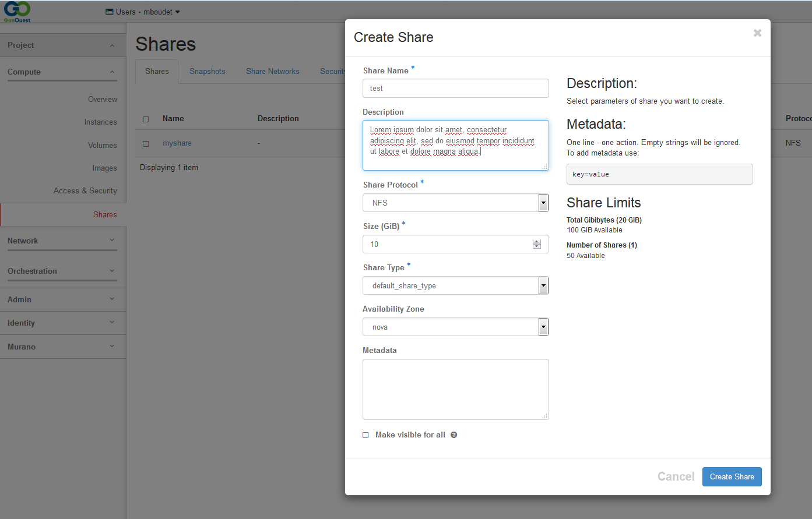Click the key=value example text

coord(590,174)
